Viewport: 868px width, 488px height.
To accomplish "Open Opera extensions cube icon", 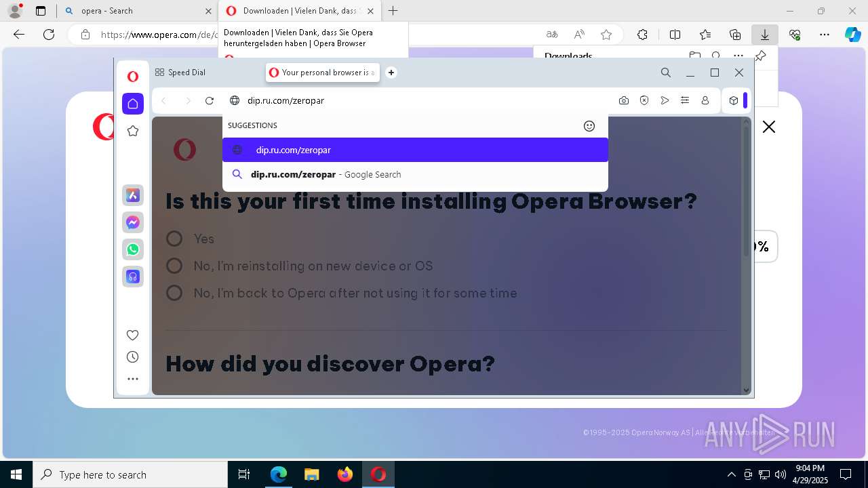I will click(x=734, y=100).
